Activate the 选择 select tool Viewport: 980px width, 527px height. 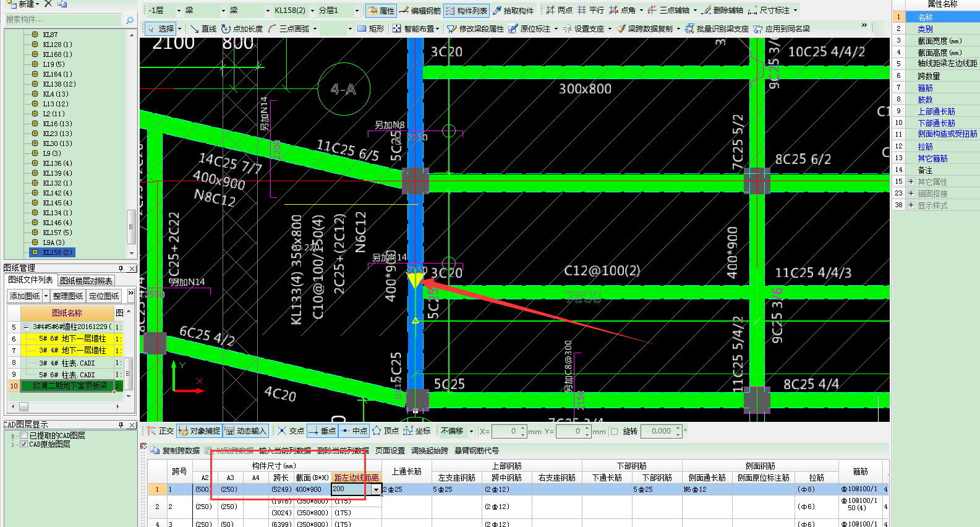[x=161, y=28]
